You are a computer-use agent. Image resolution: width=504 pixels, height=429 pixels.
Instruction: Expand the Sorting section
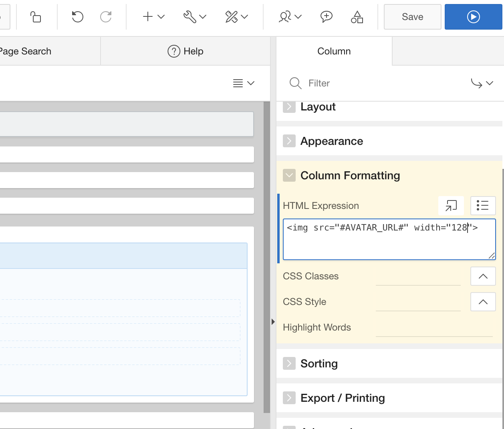[x=289, y=364]
